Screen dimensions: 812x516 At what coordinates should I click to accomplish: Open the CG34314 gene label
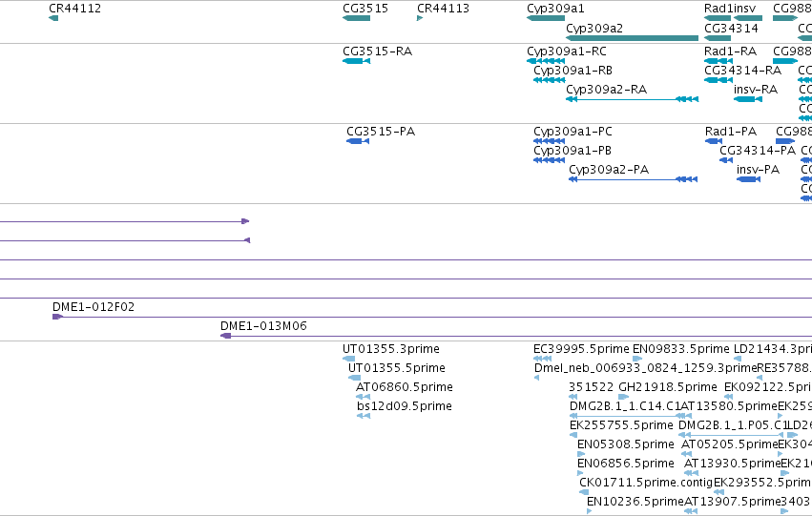(x=731, y=28)
